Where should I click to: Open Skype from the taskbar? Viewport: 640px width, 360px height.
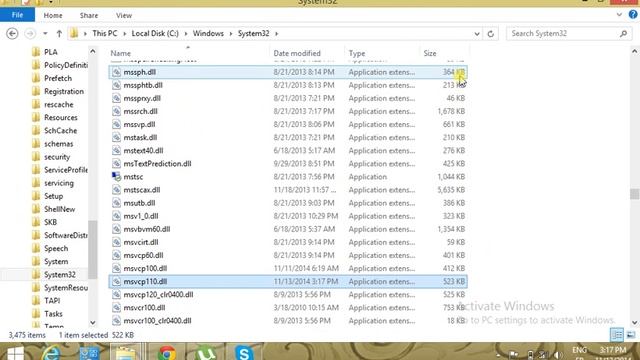[244, 353]
